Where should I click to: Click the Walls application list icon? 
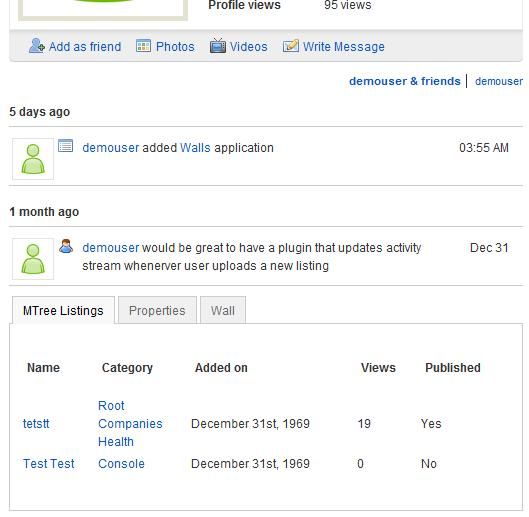(x=65, y=146)
